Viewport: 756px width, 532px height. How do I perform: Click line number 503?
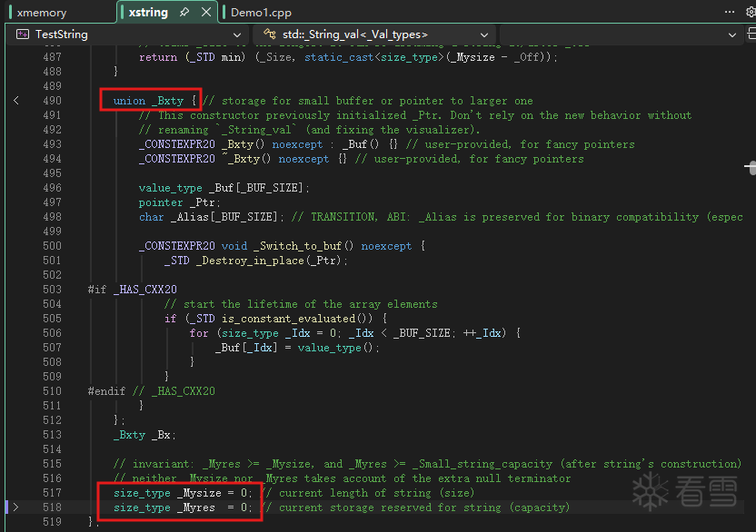coord(52,289)
